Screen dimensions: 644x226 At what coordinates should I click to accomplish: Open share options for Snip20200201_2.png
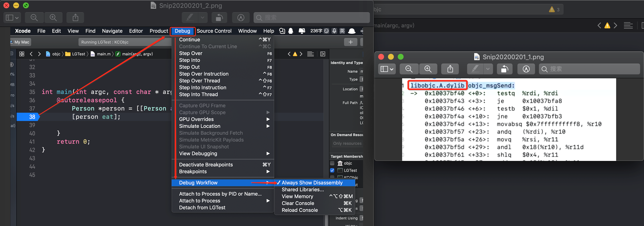[x=75, y=18]
